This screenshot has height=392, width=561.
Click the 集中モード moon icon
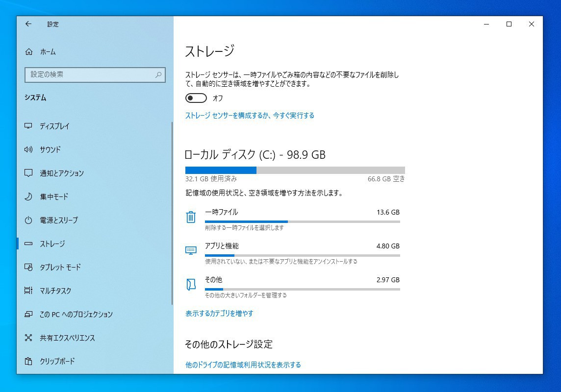28,196
